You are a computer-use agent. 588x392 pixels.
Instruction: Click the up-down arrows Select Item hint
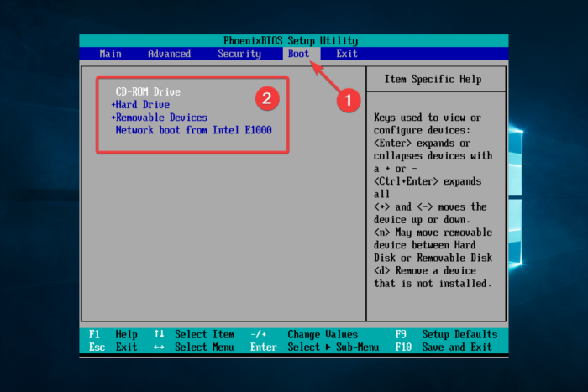[x=194, y=334]
